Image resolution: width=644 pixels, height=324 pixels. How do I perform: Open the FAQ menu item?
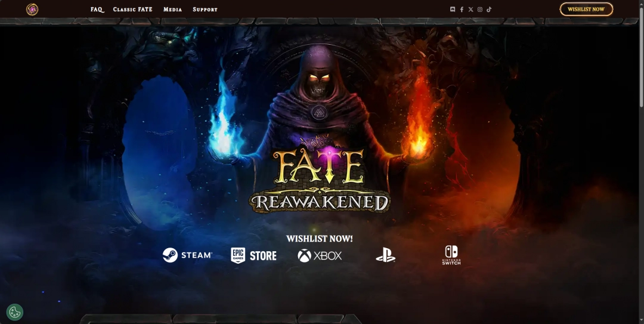point(97,9)
